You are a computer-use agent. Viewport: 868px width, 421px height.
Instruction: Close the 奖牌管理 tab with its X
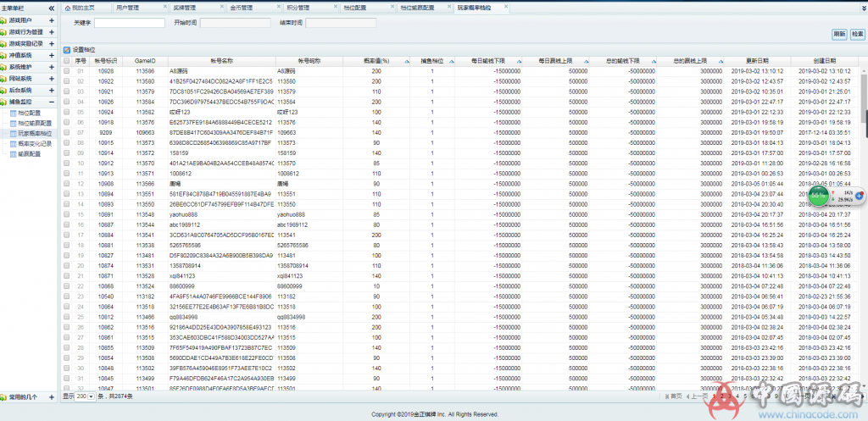(x=221, y=7)
